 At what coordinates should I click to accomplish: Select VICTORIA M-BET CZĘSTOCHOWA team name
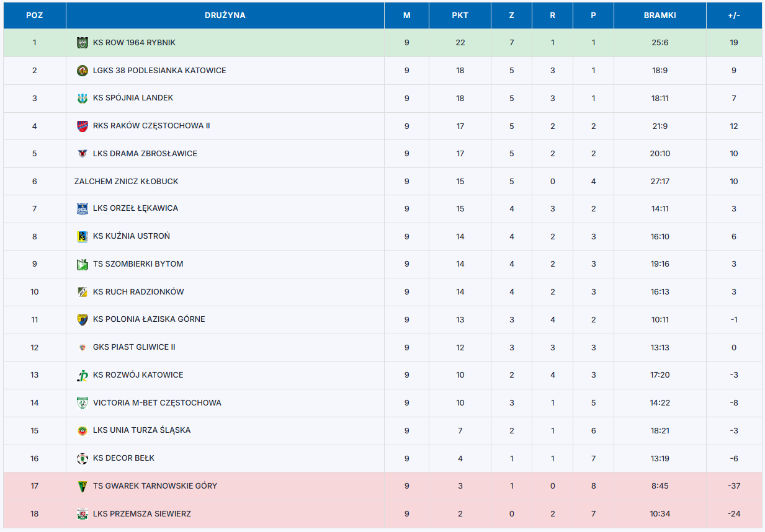pyautogui.click(x=157, y=403)
